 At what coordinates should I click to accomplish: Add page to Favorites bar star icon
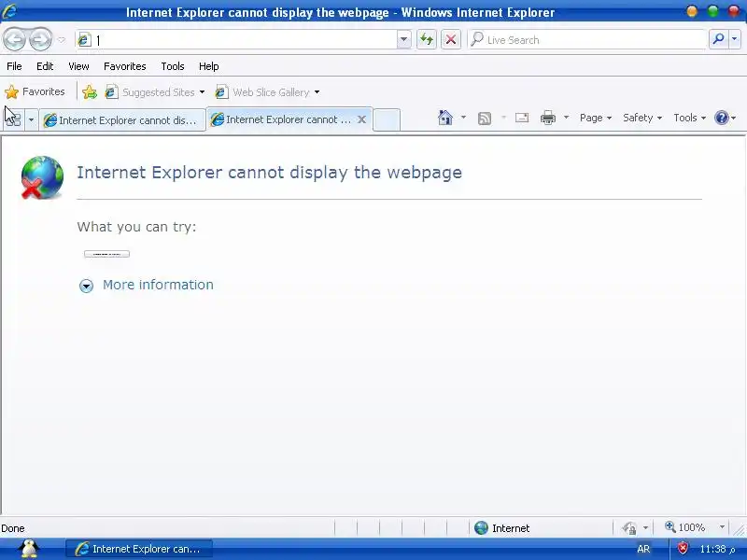[89, 91]
